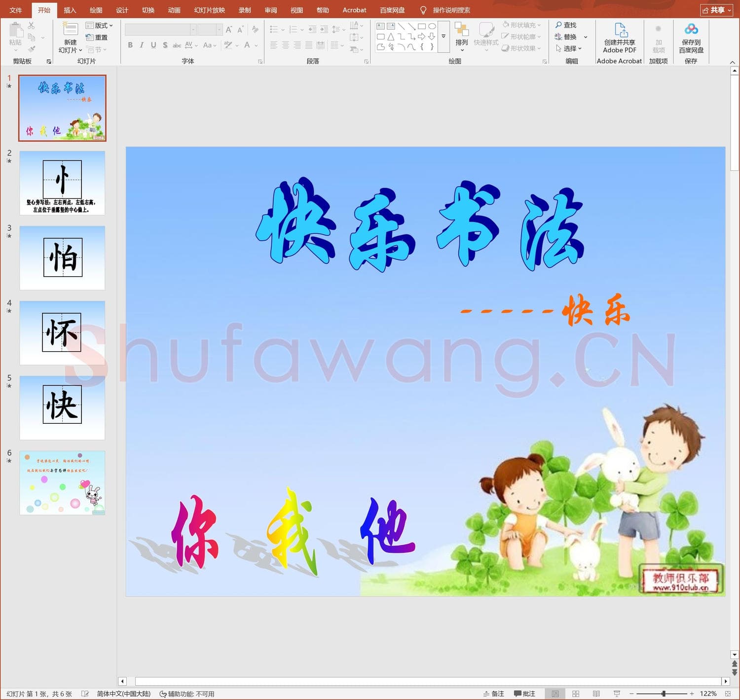Viewport: 740px width, 700px height.
Task: Click Save to Baidu Netdisk icon
Action: (691, 29)
